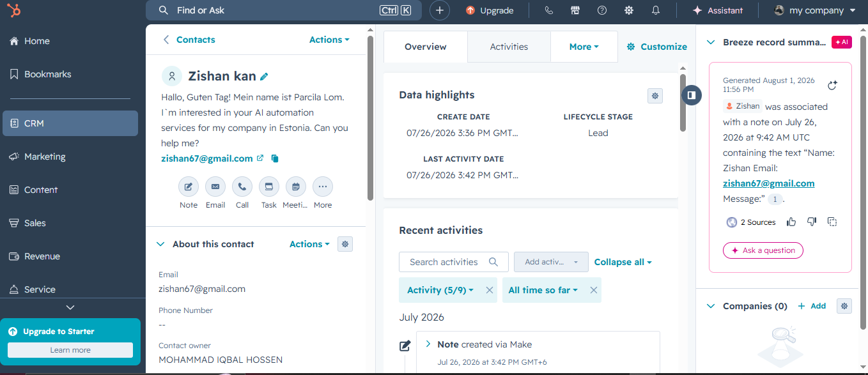The width and height of the screenshot is (868, 375).
Task: Compose an Email to this contact
Action: pyautogui.click(x=215, y=187)
